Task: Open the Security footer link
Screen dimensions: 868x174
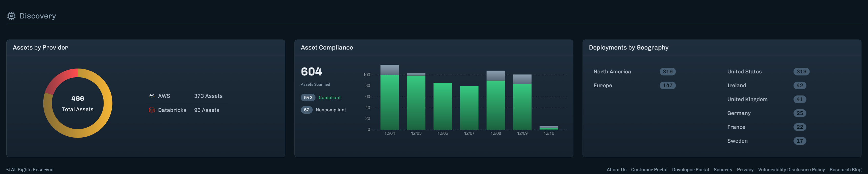Action: 722,170
